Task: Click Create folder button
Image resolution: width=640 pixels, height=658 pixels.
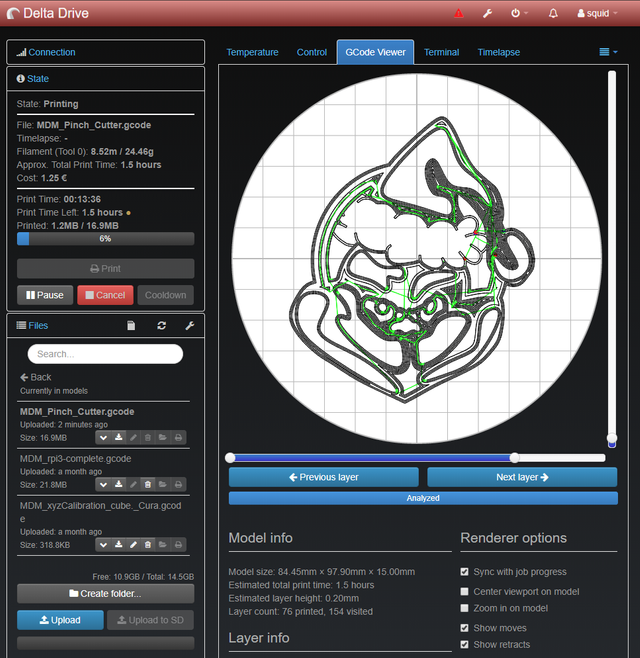Action: (105, 594)
